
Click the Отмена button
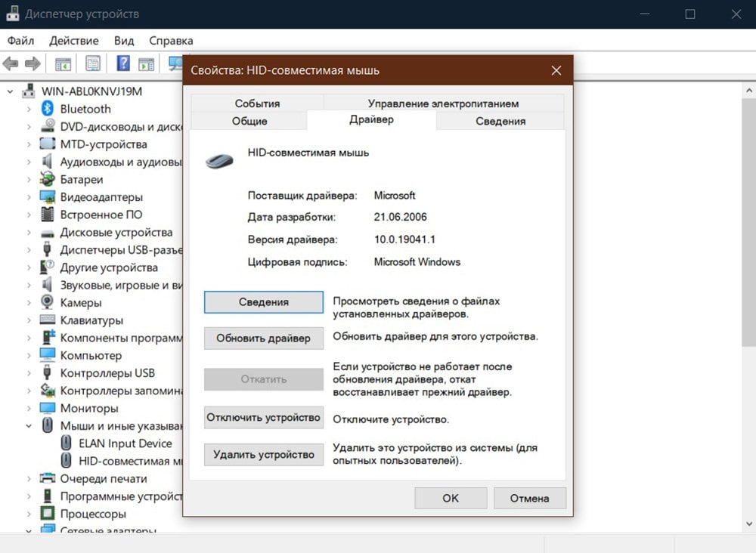pyautogui.click(x=529, y=498)
